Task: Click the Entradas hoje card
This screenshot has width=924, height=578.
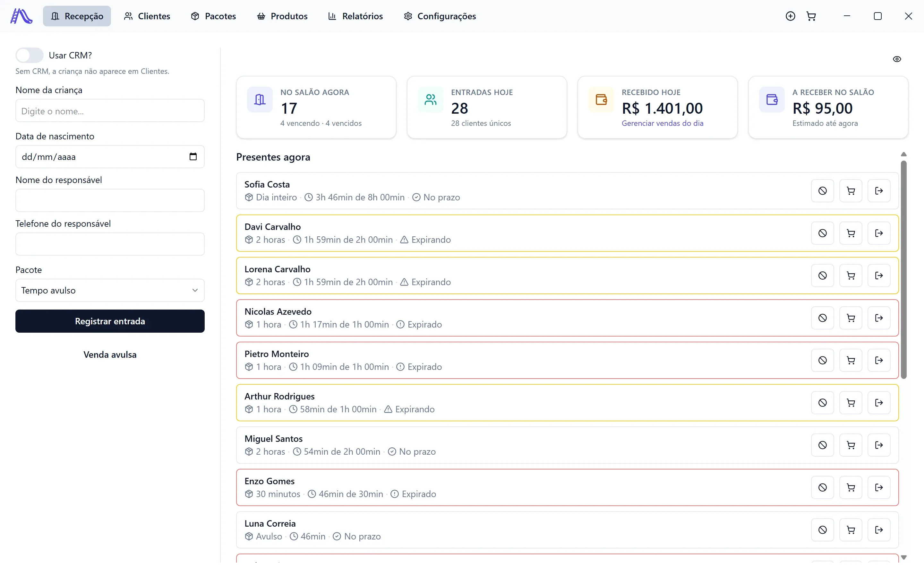Action: tap(487, 108)
